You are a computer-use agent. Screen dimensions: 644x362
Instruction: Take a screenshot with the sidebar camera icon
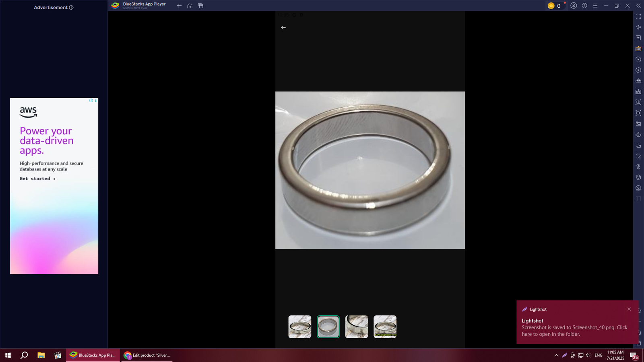tap(638, 102)
